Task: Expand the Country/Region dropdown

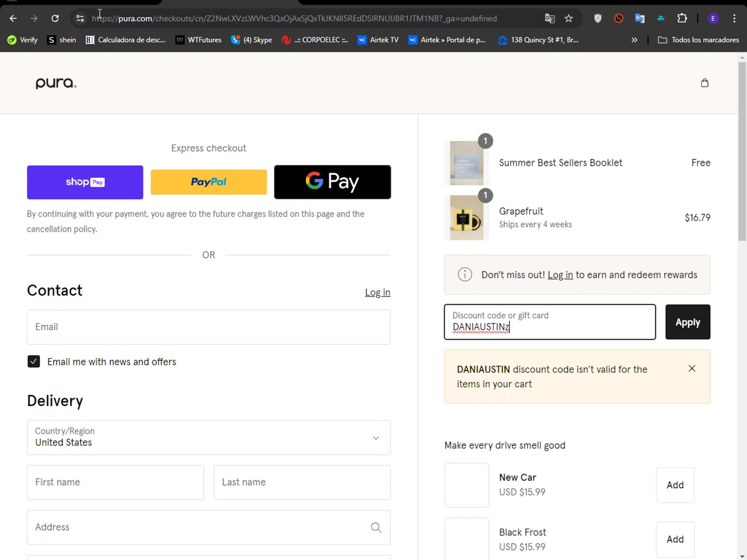Action: [x=209, y=438]
